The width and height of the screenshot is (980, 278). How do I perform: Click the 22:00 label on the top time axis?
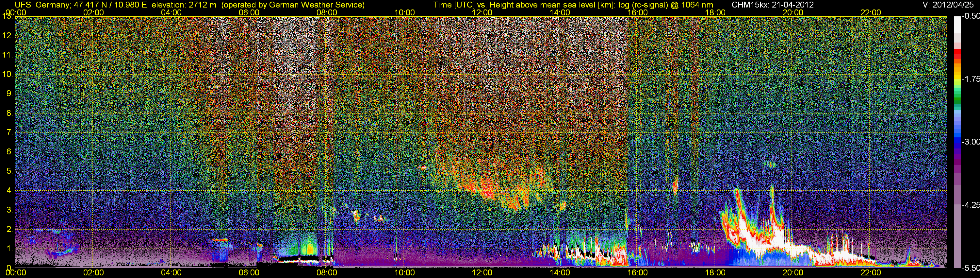[x=871, y=12]
